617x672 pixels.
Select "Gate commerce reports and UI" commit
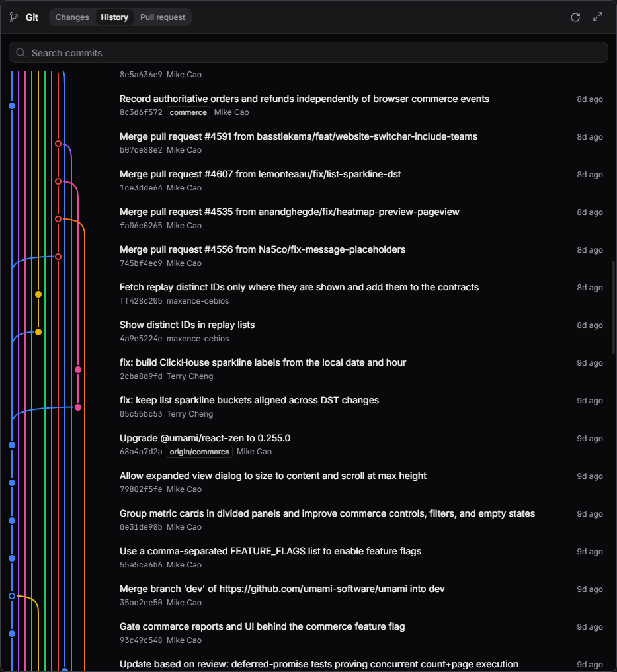tap(263, 626)
